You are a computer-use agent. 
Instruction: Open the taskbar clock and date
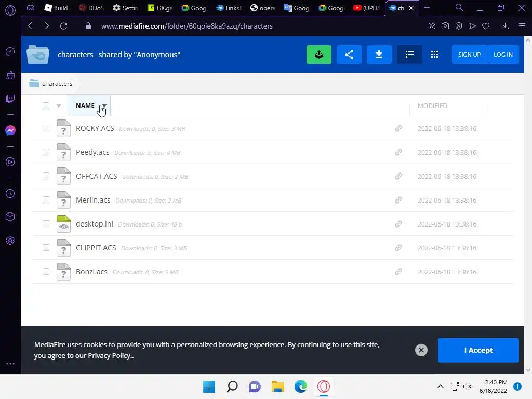[494, 387]
